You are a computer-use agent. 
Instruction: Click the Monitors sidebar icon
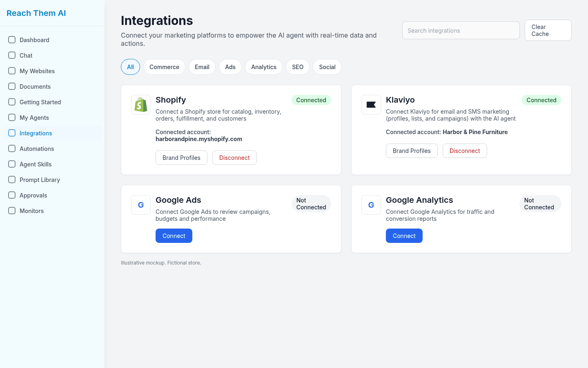(x=12, y=211)
